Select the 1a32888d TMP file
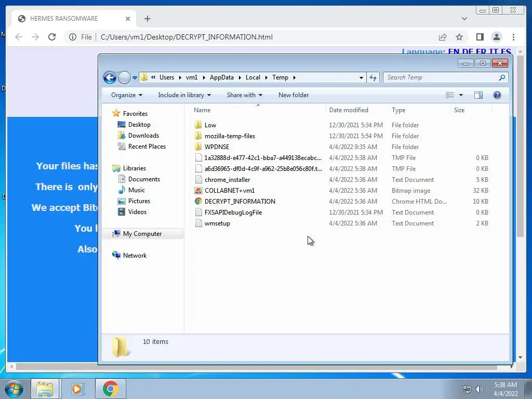 [342, 158]
